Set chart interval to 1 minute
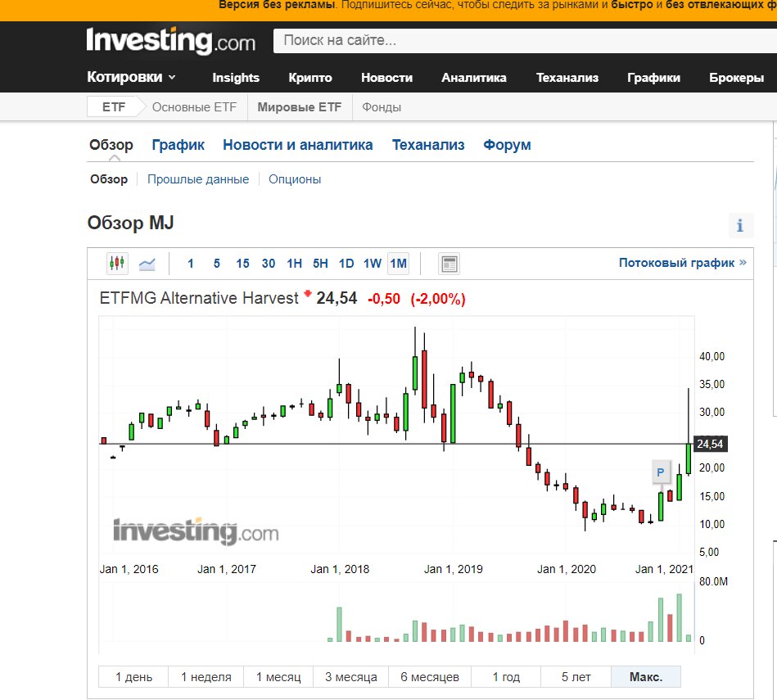 pos(190,264)
